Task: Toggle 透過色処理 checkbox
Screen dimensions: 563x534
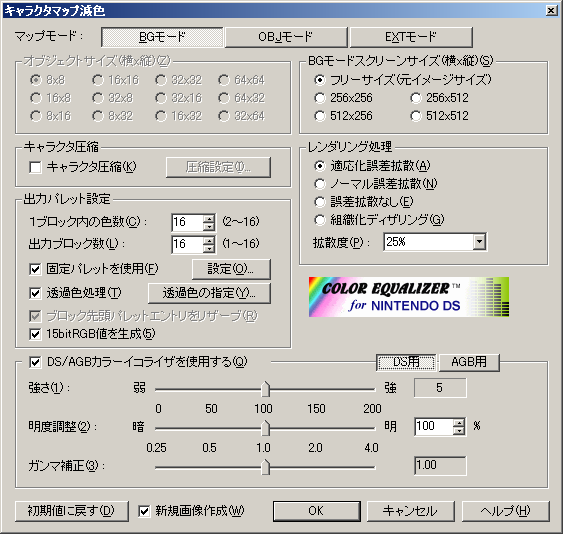Action: (35, 293)
